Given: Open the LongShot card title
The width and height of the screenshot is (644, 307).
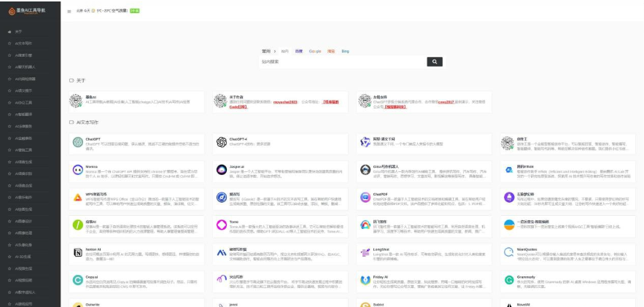Looking at the screenshot, I should [381, 249].
